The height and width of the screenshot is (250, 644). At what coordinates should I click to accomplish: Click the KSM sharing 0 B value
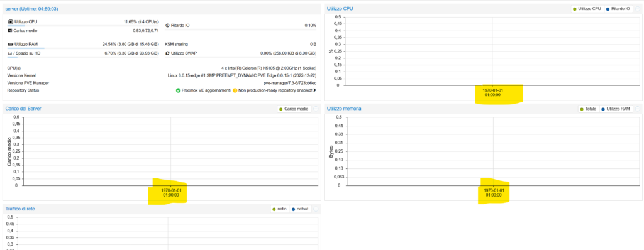point(313,44)
